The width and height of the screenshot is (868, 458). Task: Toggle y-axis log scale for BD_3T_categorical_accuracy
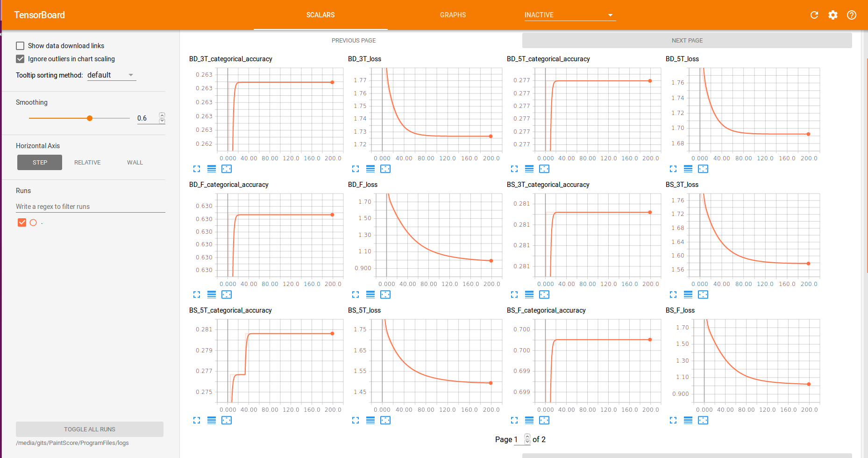coord(212,169)
